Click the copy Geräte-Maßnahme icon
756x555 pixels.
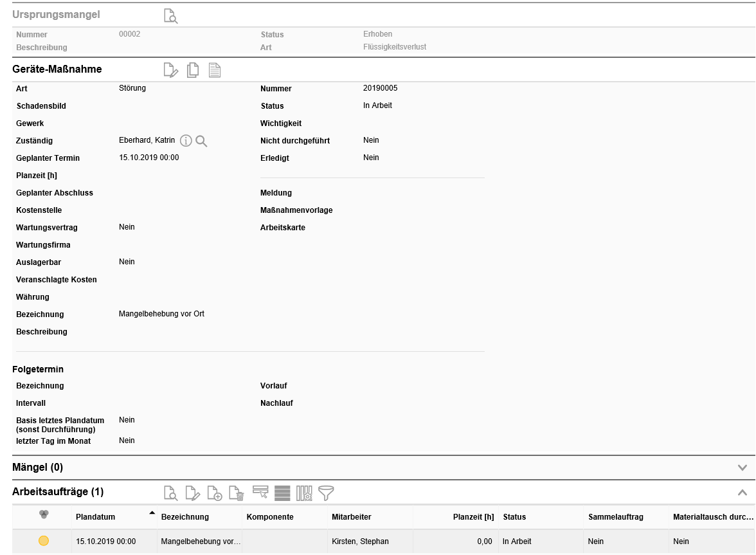[x=193, y=70]
